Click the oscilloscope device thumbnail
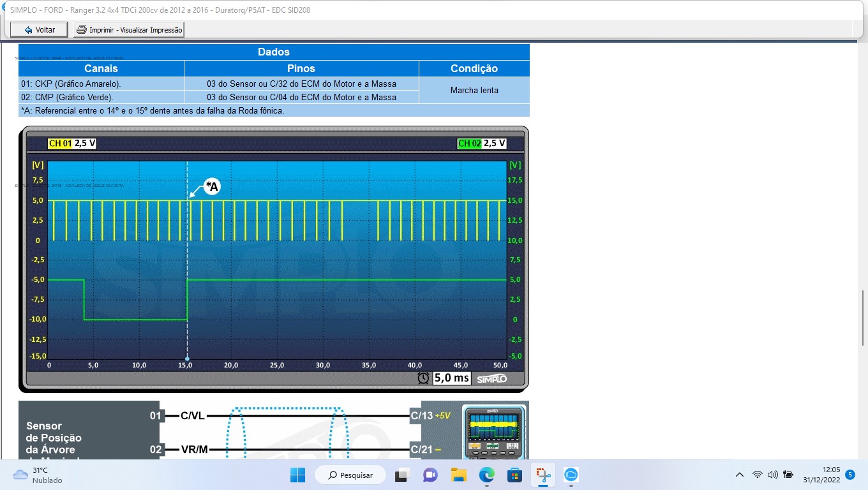Image resolution: width=868 pixels, height=490 pixels. pos(493,432)
